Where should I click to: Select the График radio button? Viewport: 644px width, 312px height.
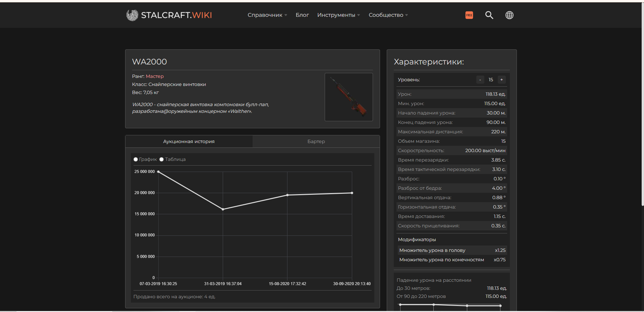[136, 160]
